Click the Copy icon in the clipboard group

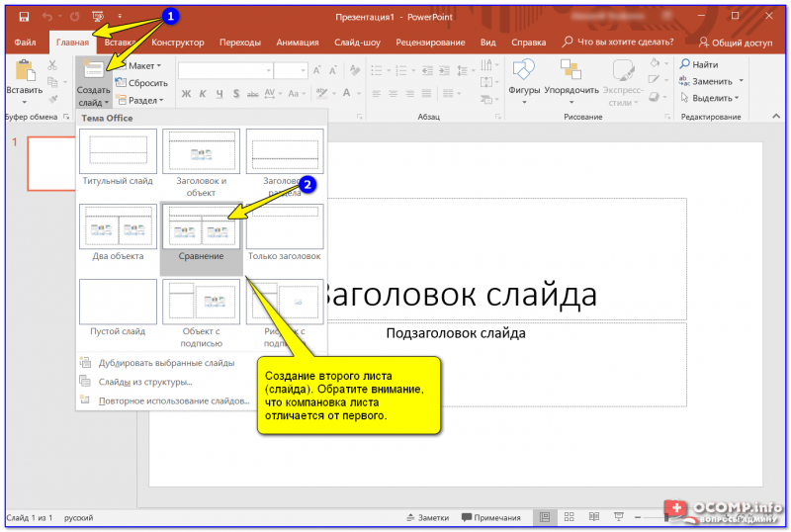52,82
